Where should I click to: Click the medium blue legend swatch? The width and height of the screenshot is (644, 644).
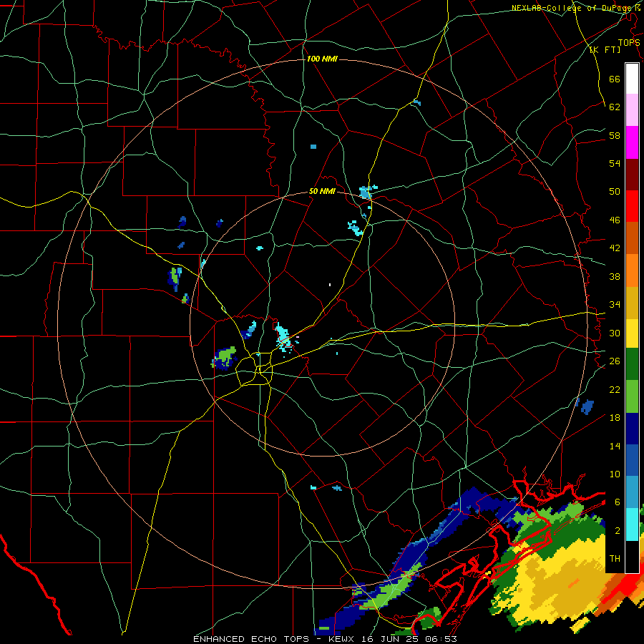[x=632, y=459]
